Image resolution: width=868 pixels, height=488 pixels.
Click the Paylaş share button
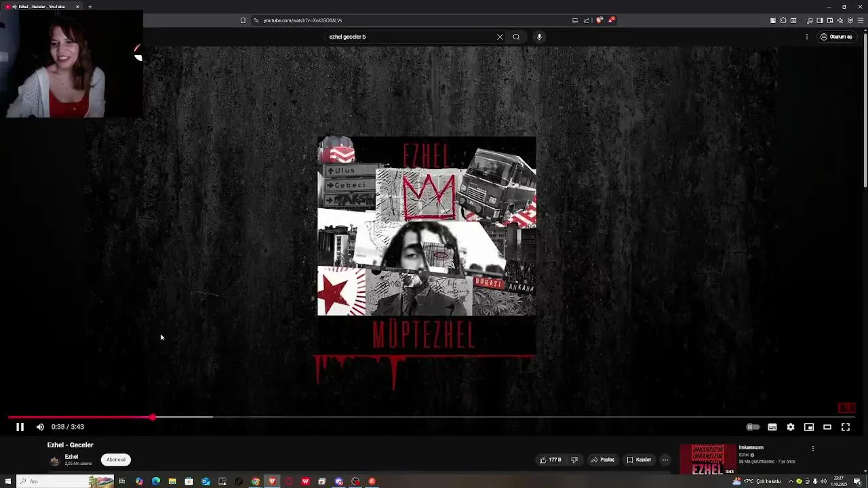[603, 460]
